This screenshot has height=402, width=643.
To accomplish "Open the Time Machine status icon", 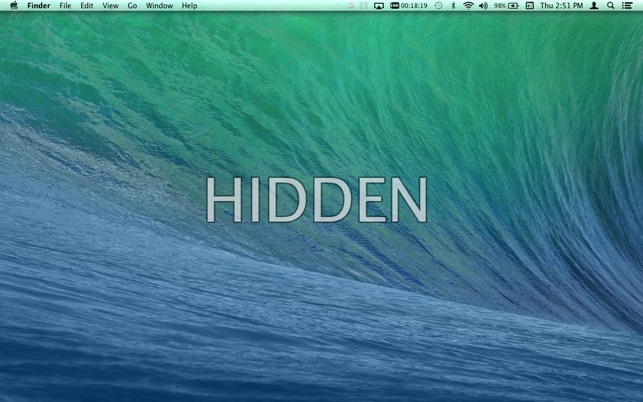I will [x=438, y=6].
